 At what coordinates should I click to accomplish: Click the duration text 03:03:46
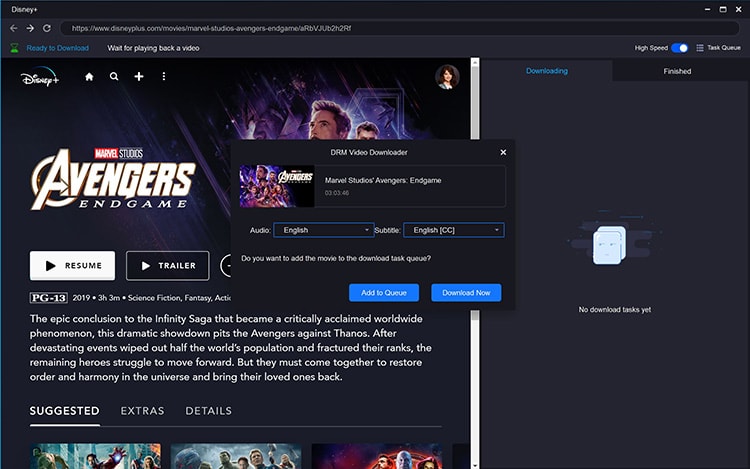pyautogui.click(x=337, y=193)
